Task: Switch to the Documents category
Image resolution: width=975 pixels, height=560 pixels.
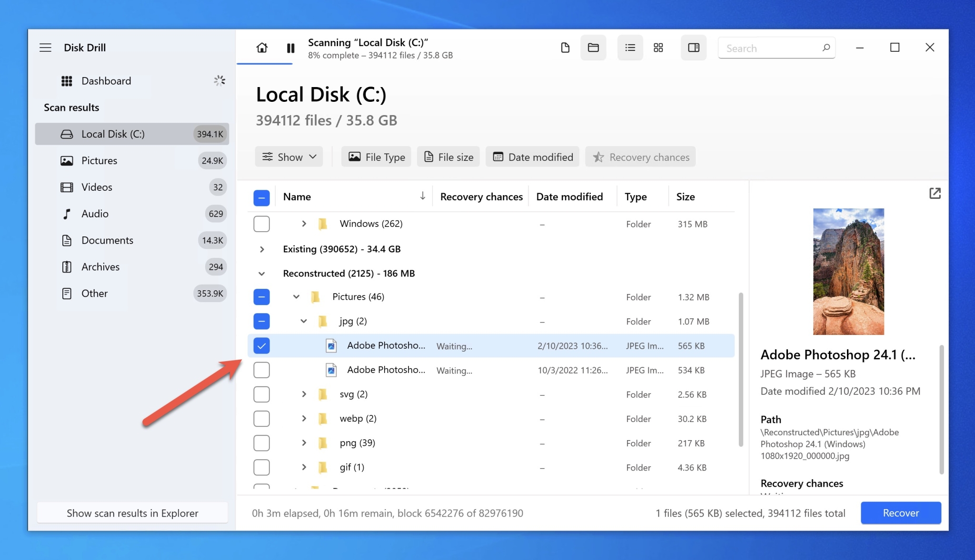Action: (x=108, y=240)
